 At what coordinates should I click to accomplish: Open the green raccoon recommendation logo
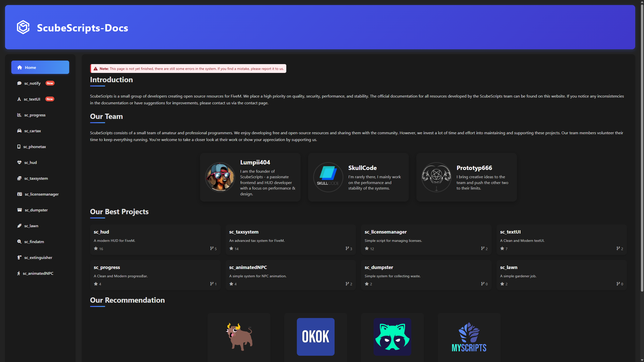click(x=392, y=337)
